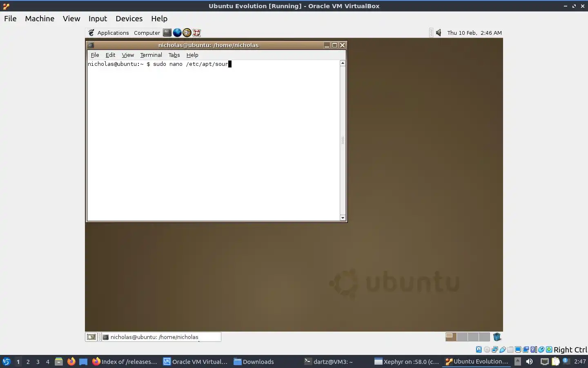Open the GNOME Applications menu
Screen dimensions: 588x368
[109, 33]
